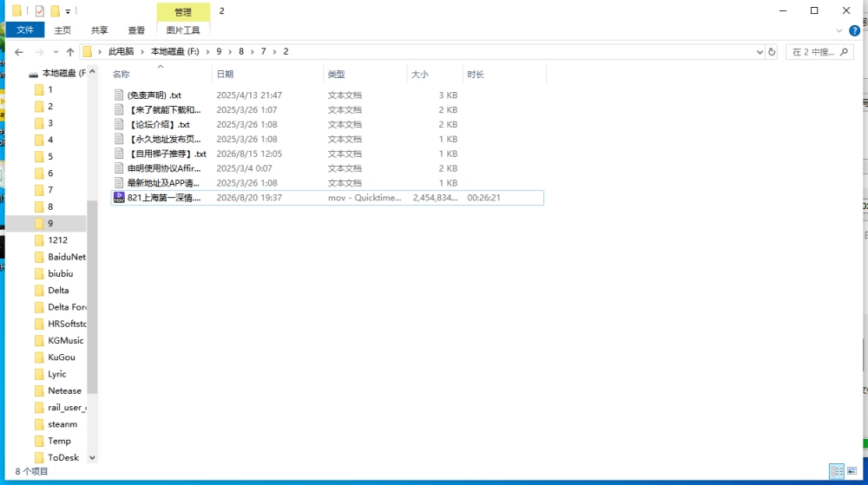Go back with the back arrow
The width and height of the screenshot is (868, 485).
(19, 52)
